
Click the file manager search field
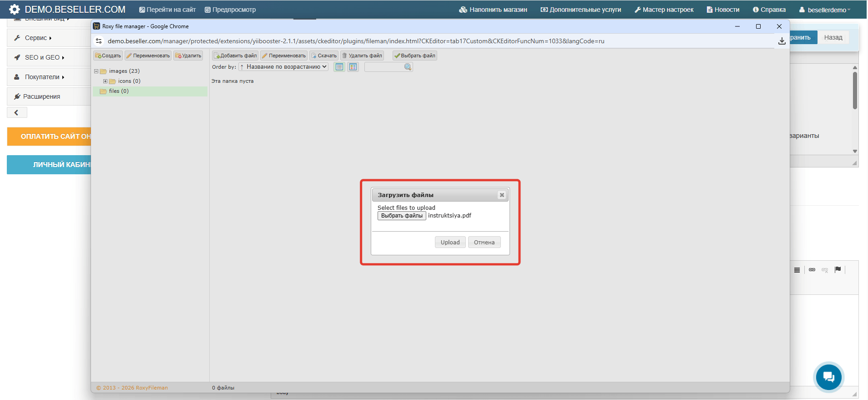click(384, 67)
